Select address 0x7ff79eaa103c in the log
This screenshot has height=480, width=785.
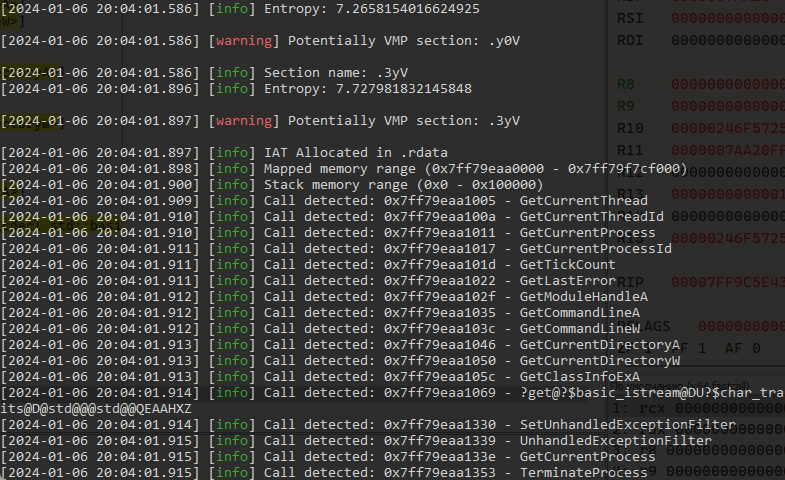(x=440, y=329)
